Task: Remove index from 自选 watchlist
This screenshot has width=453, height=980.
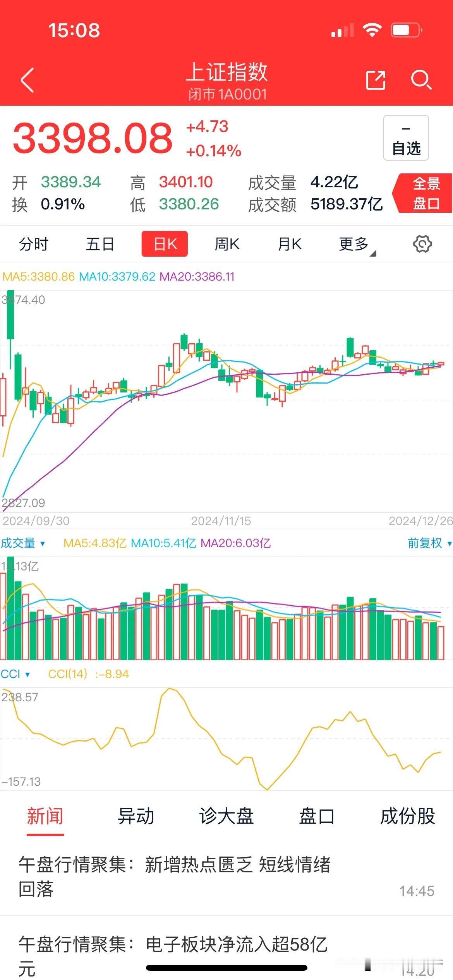Action: point(406,138)
